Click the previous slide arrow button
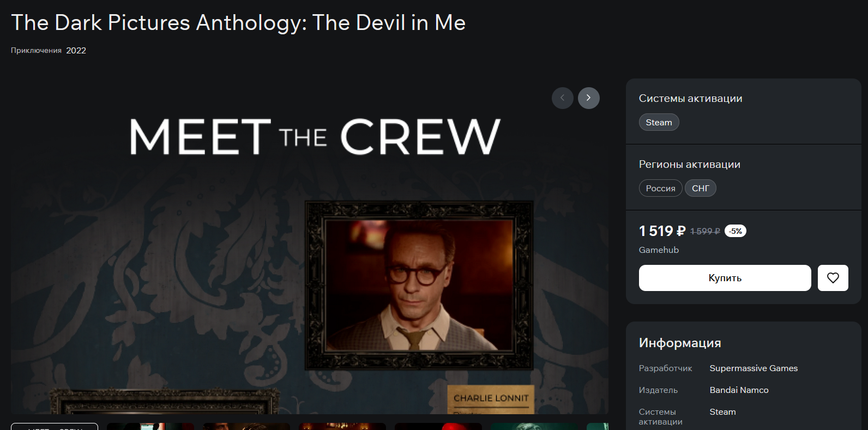868x430 pixels. point(562,98)
